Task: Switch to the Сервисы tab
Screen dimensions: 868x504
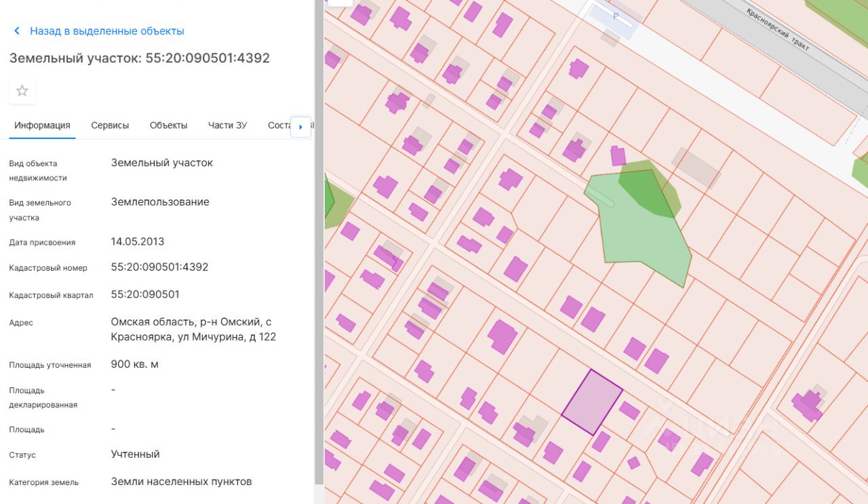Action: (110, 125)
